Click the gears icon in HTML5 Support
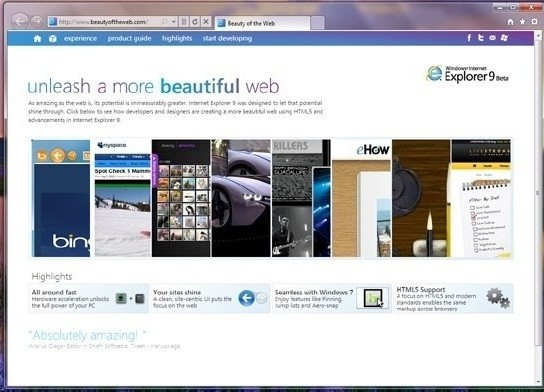The width and height of the screenshot is (544, 392). coord(498,298)
